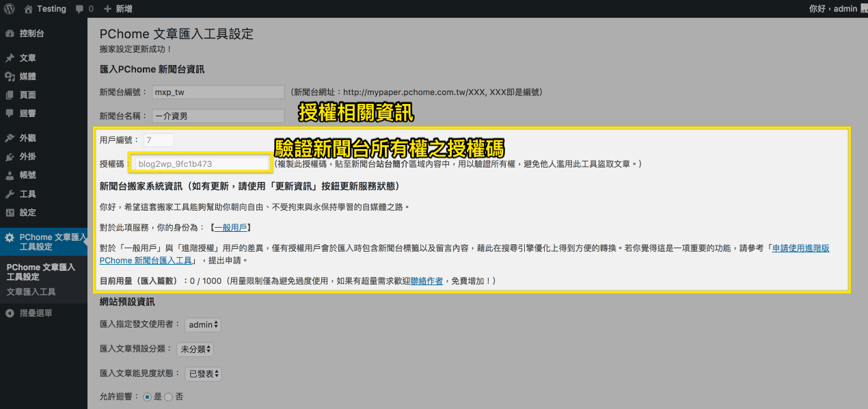This screenshot has height=409, width=868.
Task: Open 頁面 menu item
Action: point(44,95)
